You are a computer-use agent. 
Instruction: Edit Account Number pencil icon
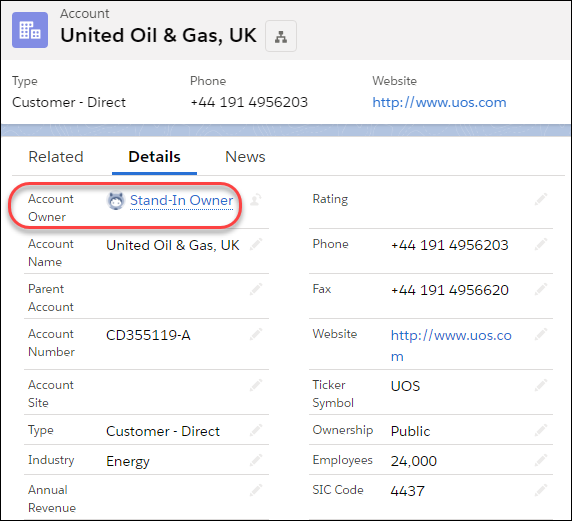(x=256, y=335)
